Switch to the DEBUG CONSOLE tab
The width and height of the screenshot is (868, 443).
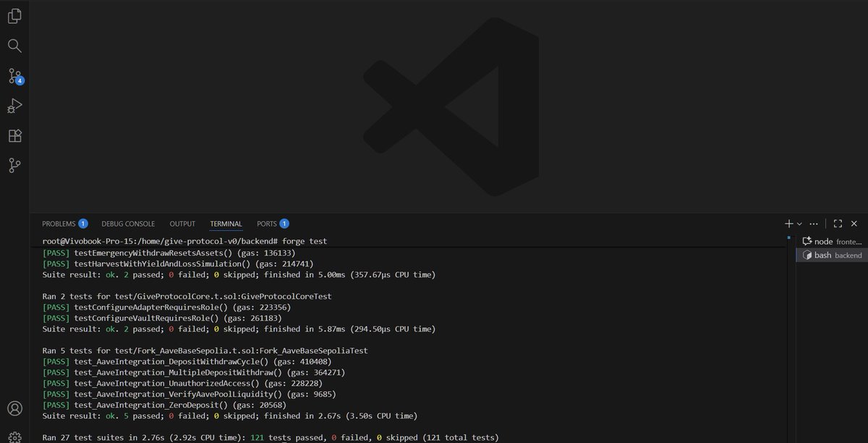click(128, 224)
